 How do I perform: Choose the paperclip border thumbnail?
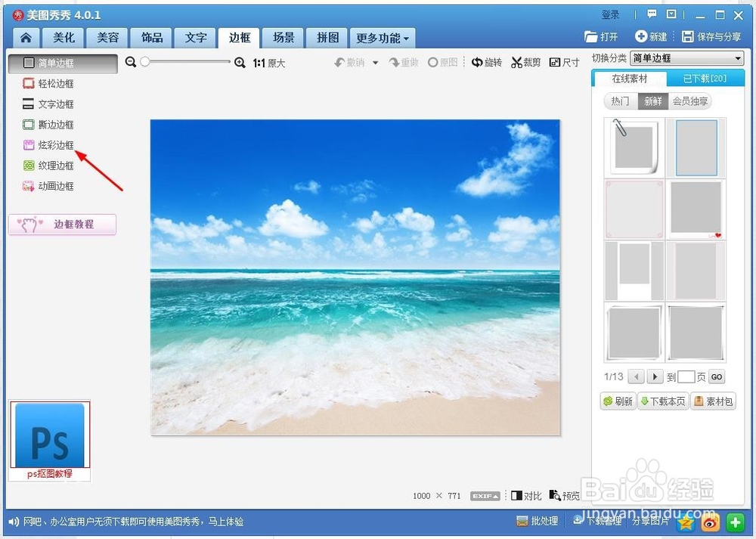tap(634, 147)
